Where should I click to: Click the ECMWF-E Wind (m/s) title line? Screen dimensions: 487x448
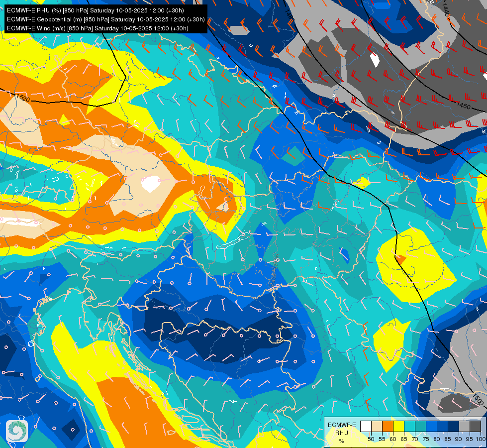click(x=98, y=28)
